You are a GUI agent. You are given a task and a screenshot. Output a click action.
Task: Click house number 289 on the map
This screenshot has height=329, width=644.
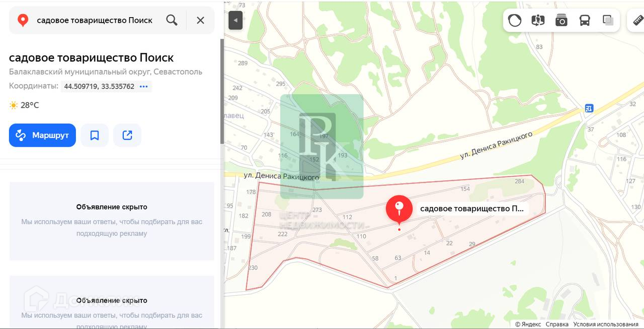(x=243, y=63)
